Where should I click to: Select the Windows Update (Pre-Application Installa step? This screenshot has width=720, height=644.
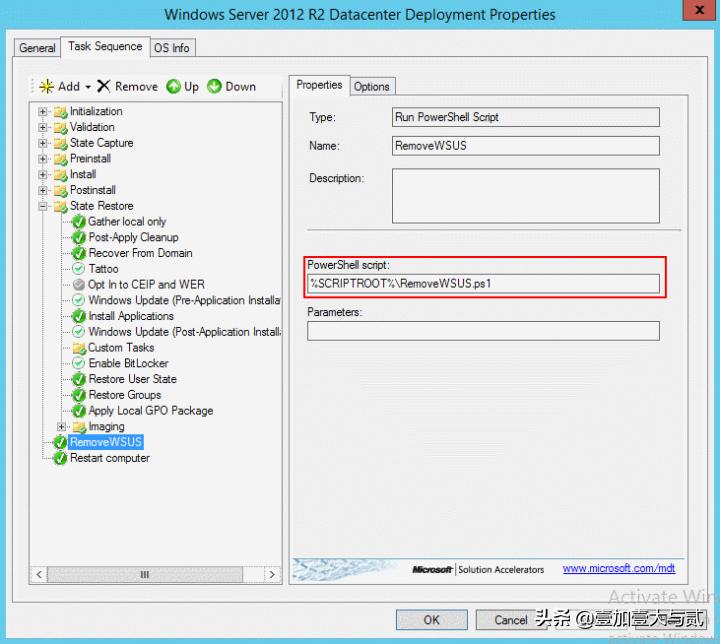[184, 300]
